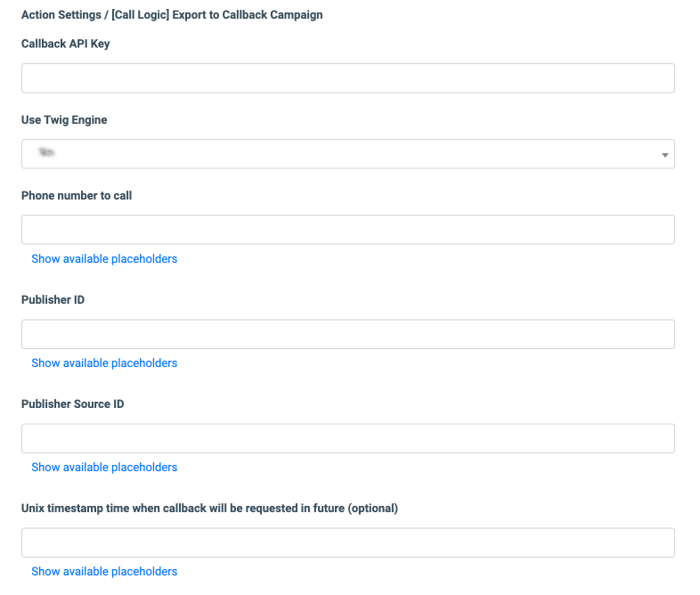This screenshot has width=700, height=595.
Task: Click the Publisher ID label
Action: [x=53, y=300]
